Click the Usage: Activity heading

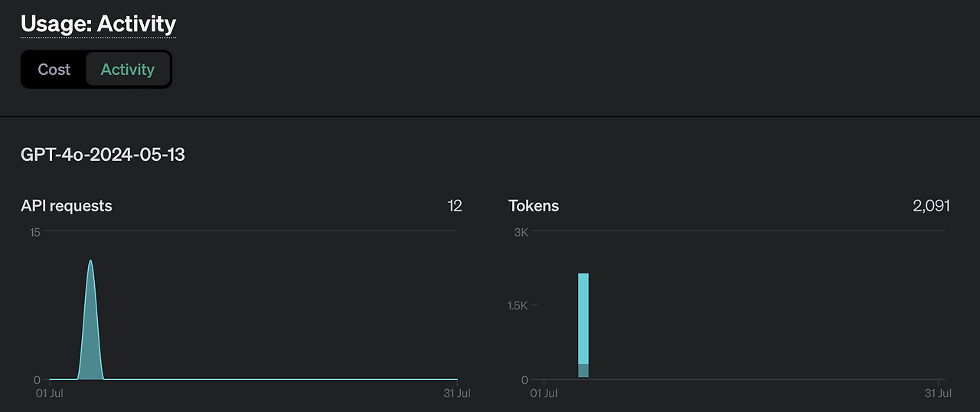pos(98,24)
